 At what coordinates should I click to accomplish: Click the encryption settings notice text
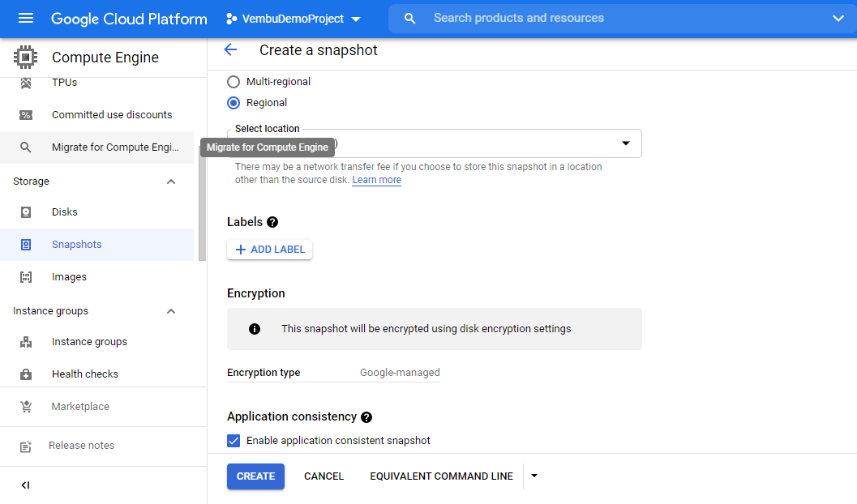(x=426, y=329)
